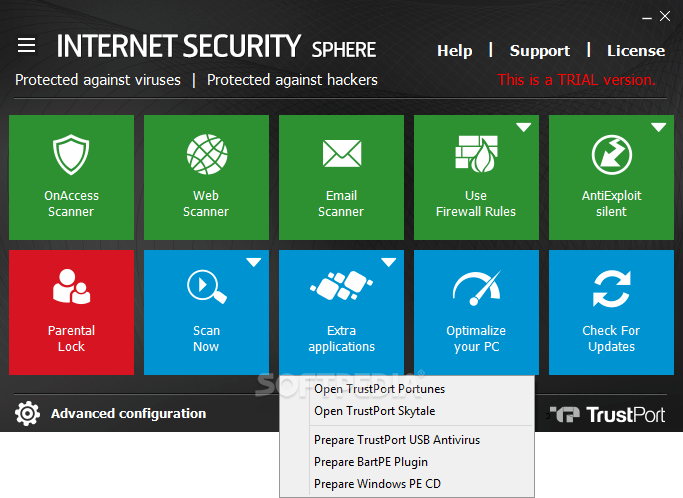Expand the AntiExploit mode dropdown arrow

click(x=658, y=128)
